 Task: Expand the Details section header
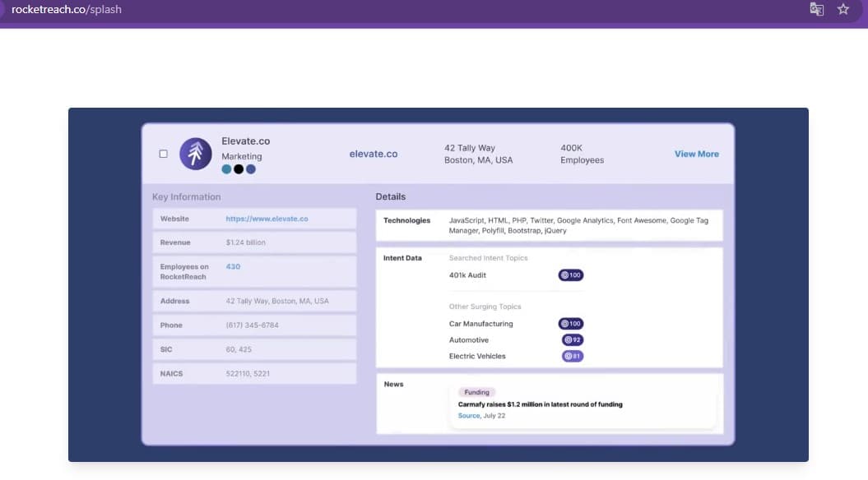click(x=390, y=196)
